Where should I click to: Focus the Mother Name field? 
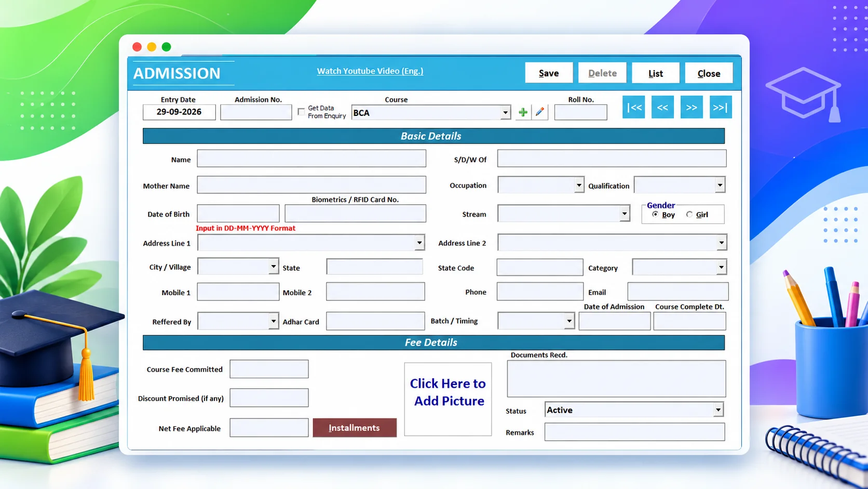311,184
